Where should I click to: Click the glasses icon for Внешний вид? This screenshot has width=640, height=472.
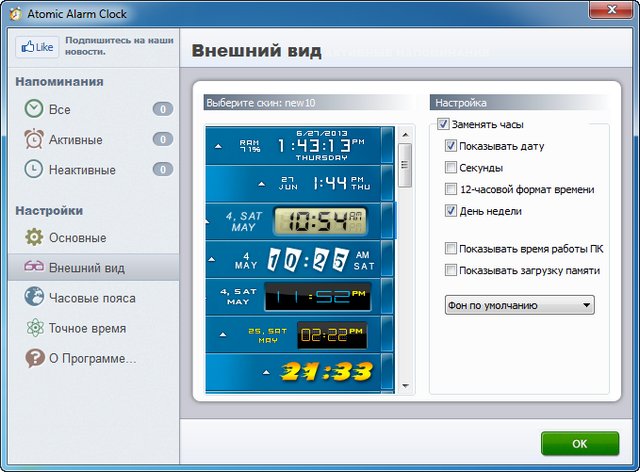pyautogui.click(x=34, y=268)
